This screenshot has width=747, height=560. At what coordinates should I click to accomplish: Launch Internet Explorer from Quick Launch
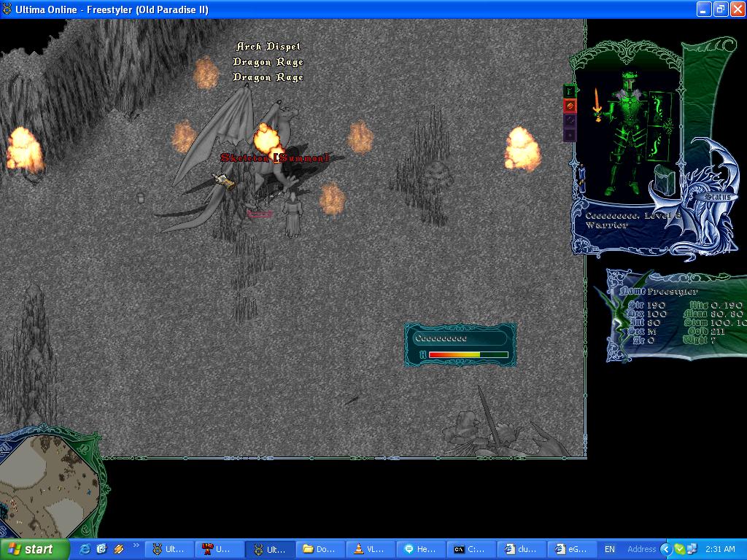tap(85, 549)
